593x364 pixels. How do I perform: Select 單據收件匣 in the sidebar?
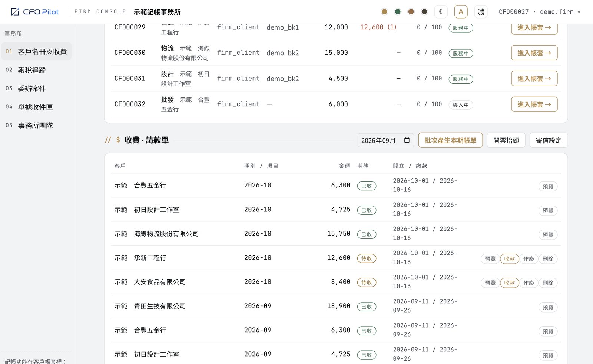[36, 107]
